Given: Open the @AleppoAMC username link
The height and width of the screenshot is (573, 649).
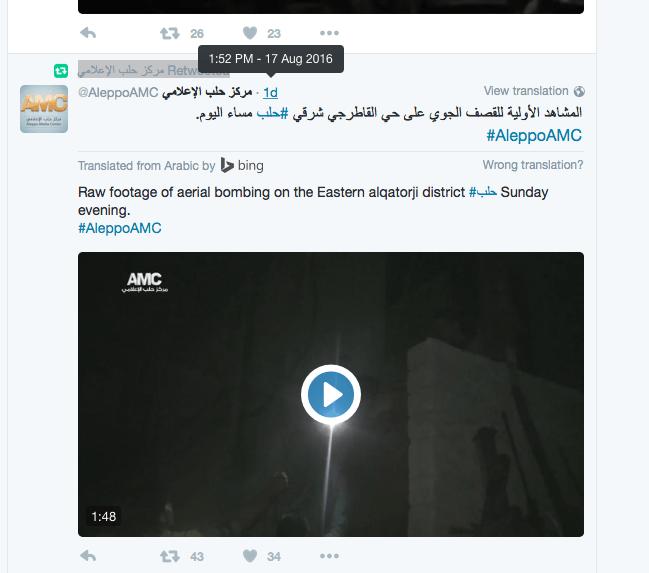Looking at the screenshot, I should coord(118,92).
